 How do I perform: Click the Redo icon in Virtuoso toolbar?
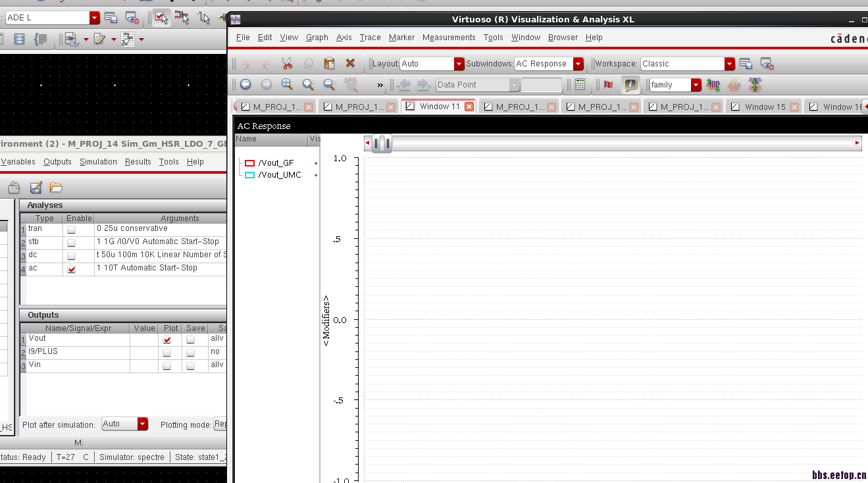click(x=267, y=64)
